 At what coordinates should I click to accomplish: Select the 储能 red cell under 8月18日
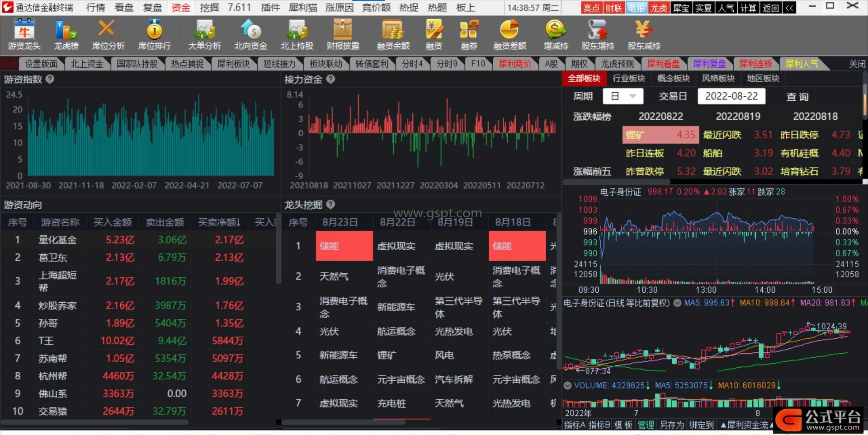click(x=517, y=246)
